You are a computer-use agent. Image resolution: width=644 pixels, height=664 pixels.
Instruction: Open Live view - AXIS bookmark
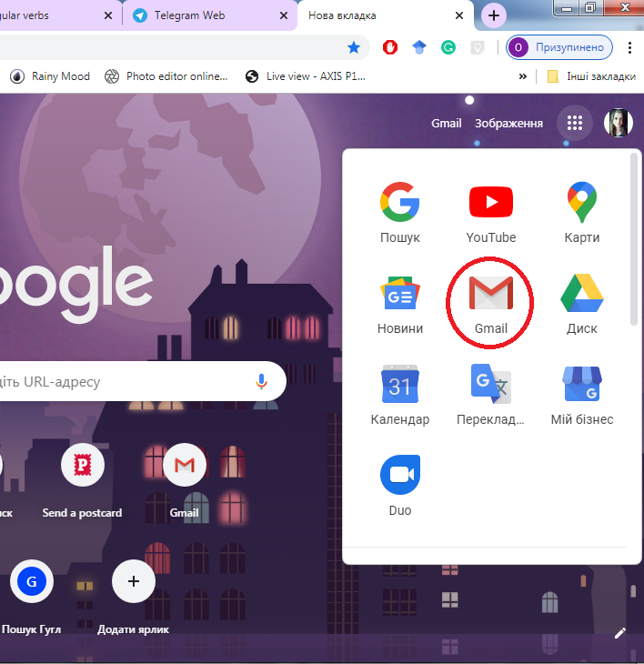(x=306, y=76)
